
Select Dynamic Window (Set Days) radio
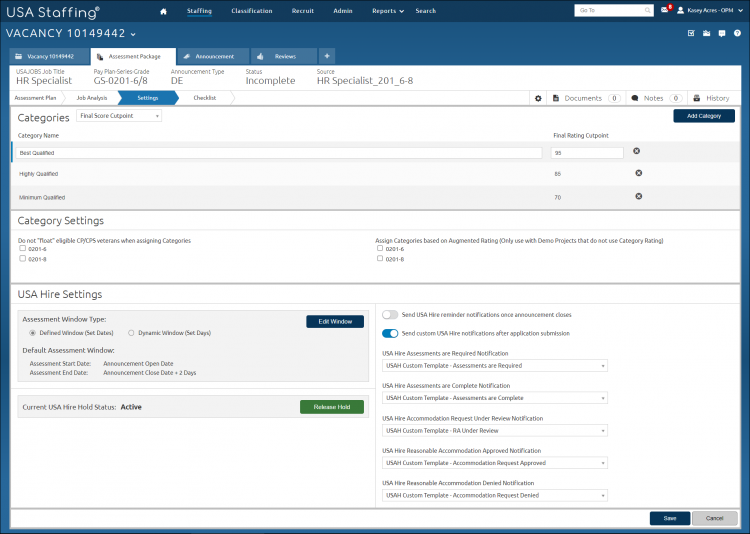(131, 333)
